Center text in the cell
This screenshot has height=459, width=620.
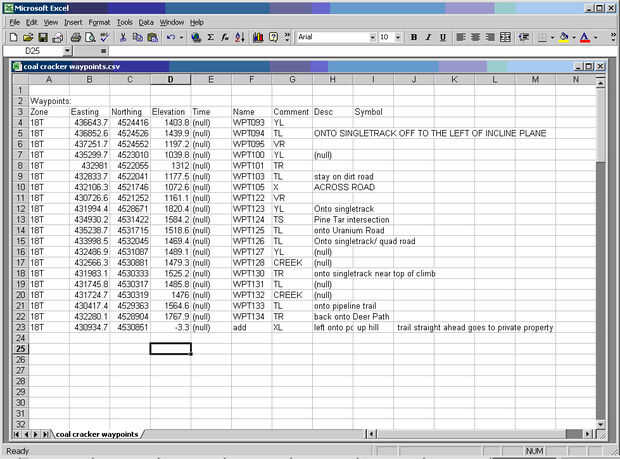click(x=475, y=37)
